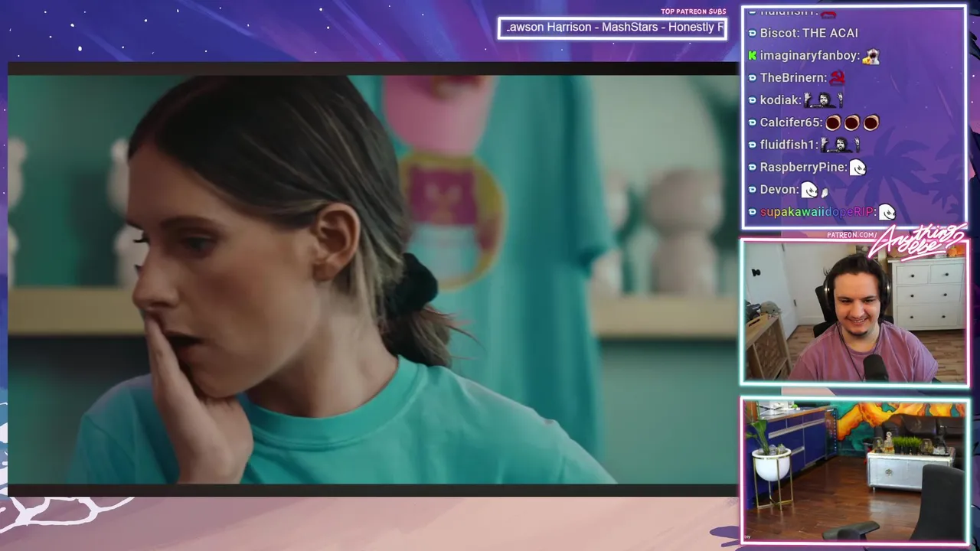This screenshot has width=980, height=551.
Task: Click the red hammer-sickle emote from TheBrinern
Action: 838,77
